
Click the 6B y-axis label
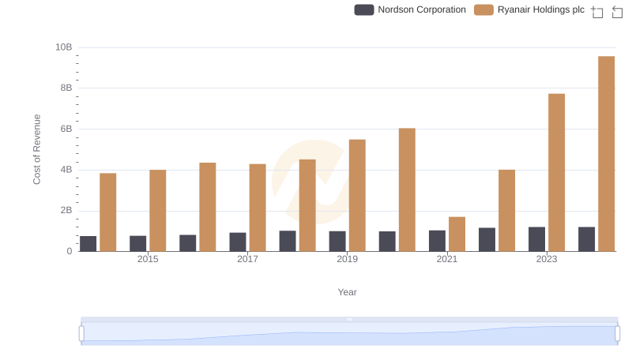66,129
